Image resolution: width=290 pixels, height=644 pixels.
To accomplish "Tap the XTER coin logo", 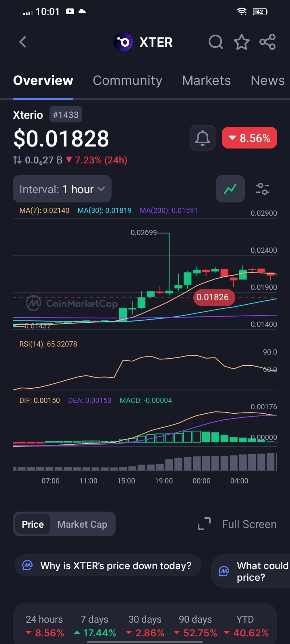I will (123, 42).
